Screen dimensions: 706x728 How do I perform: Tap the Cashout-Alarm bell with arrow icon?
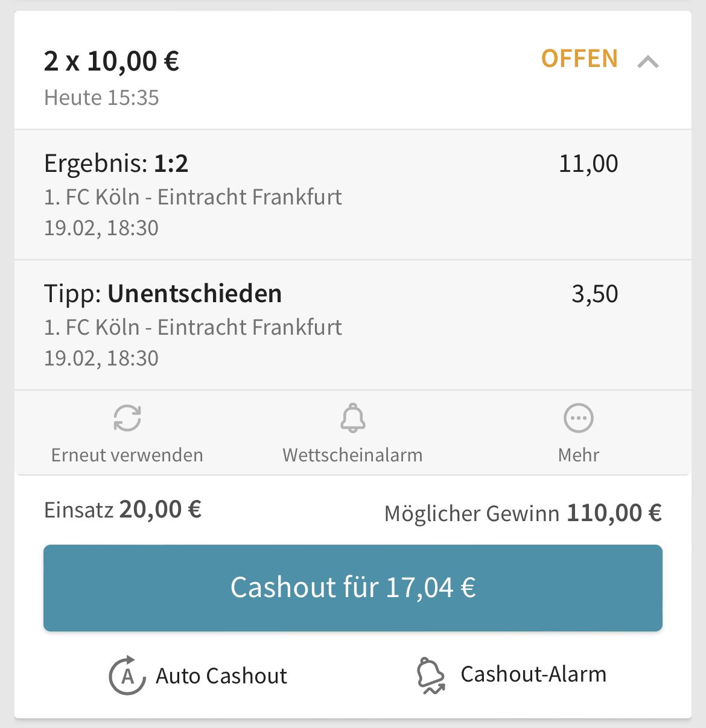point(431,676)
